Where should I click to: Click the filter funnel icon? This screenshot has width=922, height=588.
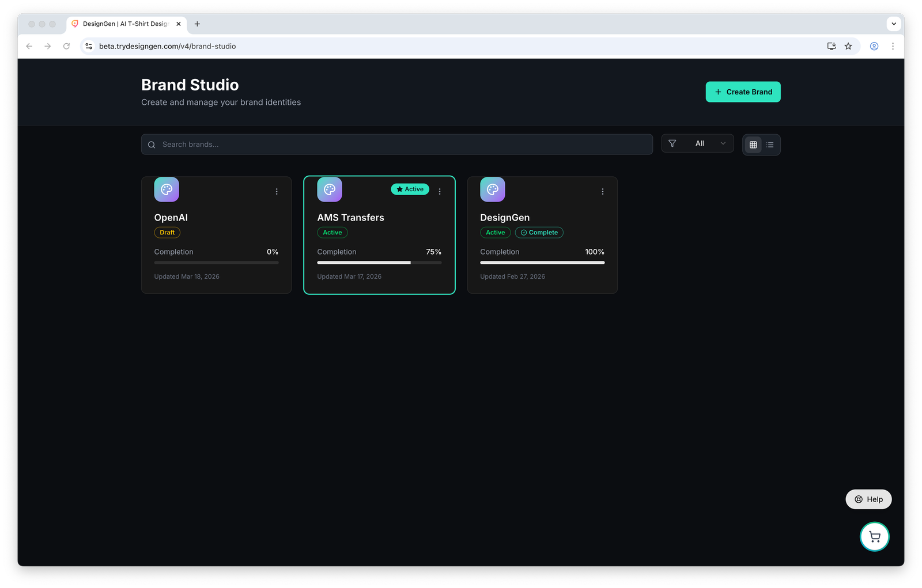coord(672,143)
